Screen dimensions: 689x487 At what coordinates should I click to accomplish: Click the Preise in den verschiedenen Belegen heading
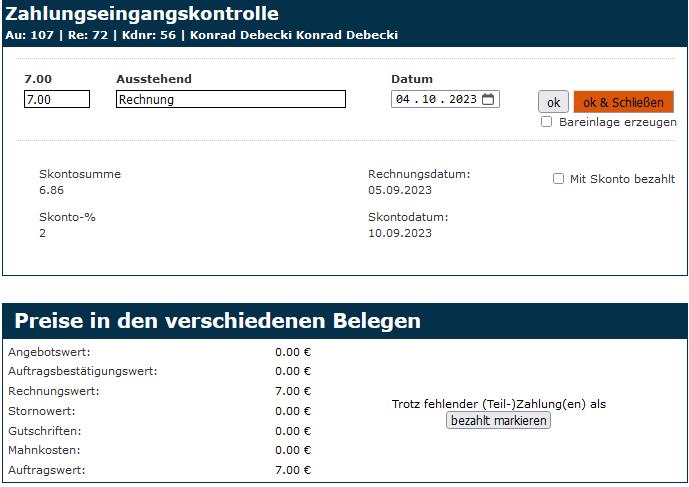217,321
